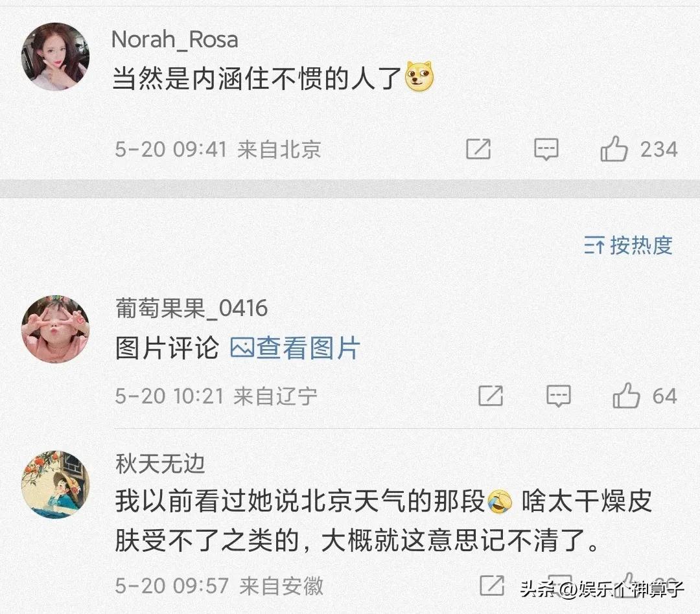This screenshot has width=700, height=614.
Task: Tap the 5-20 10:21 来自辽宁 timestamp
Action: click(x=216, y=396)
